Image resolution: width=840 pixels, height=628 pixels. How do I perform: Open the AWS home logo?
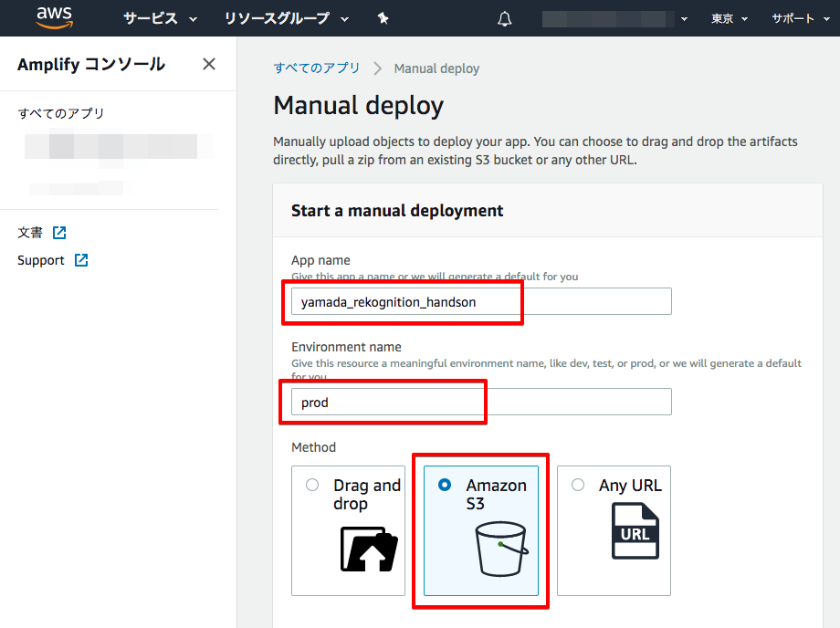(54, 17)
